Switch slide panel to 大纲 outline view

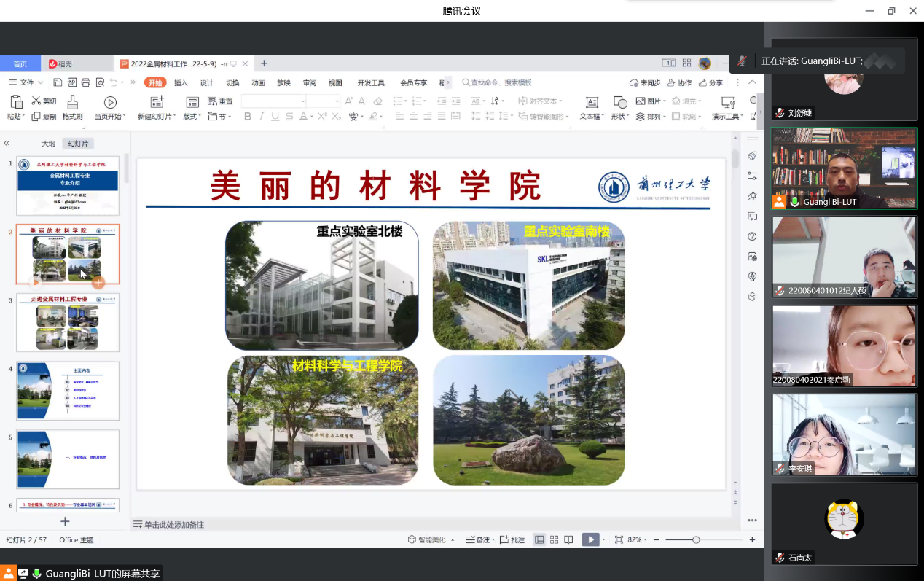(48, 144)
